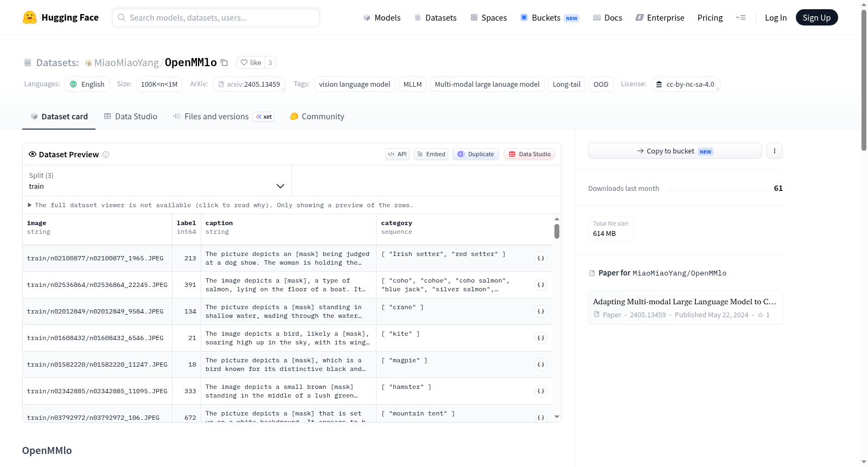Go to Spaces
868x467 pixels.
click(488, 17)
